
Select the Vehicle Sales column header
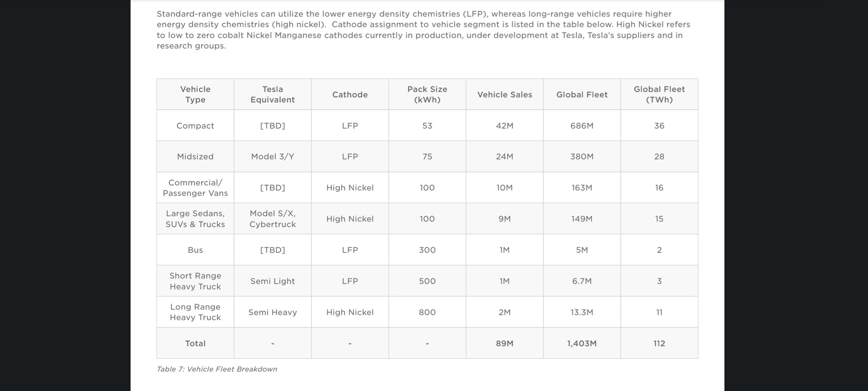[x=505, y=95]
